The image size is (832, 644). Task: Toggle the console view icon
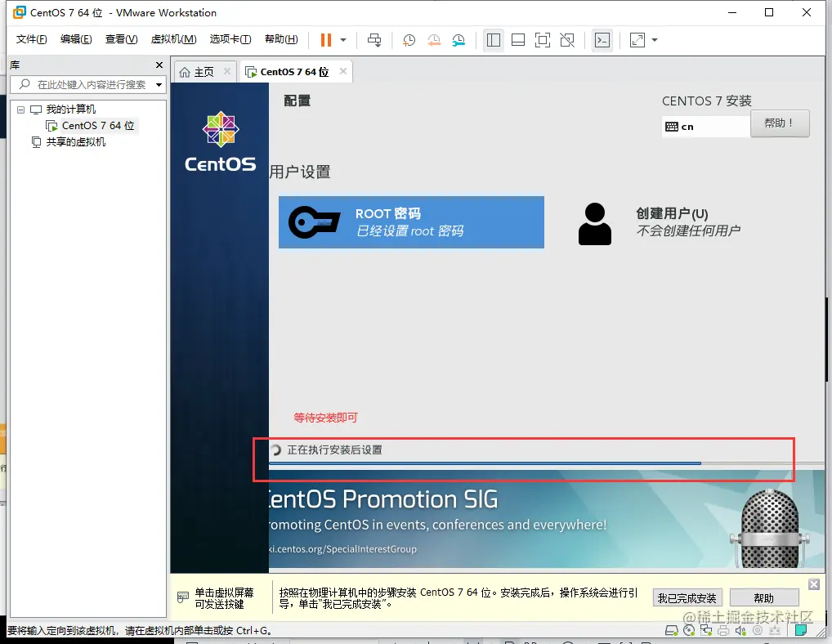click(602, 40)
